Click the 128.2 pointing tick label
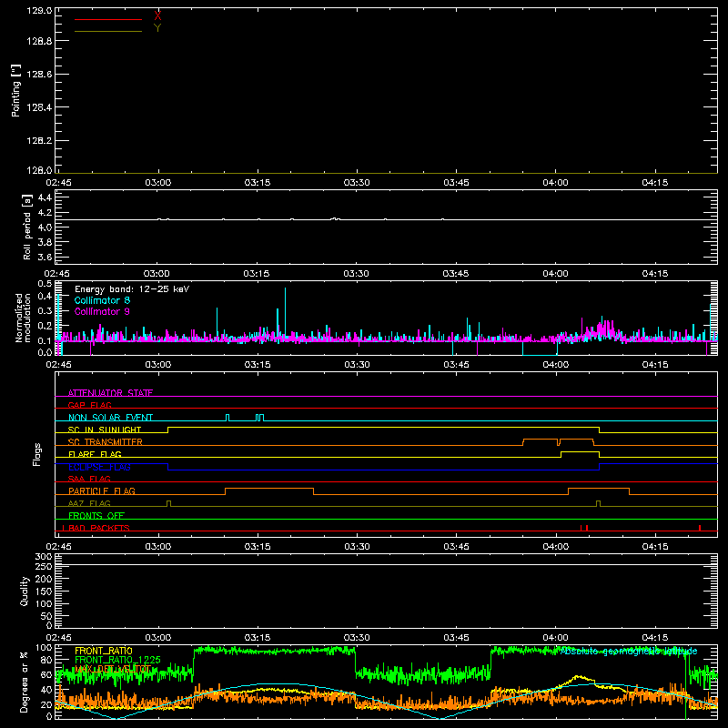This screenshot has height=728, width=728. point(39,141)
